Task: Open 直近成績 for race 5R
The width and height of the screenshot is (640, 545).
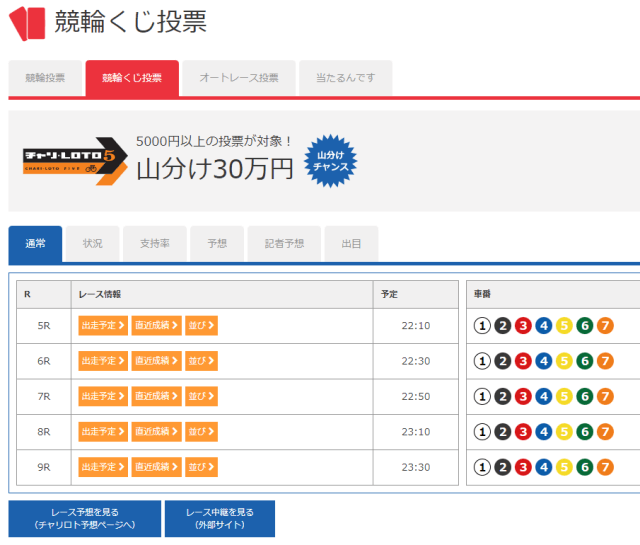Action: coord(157,325)
